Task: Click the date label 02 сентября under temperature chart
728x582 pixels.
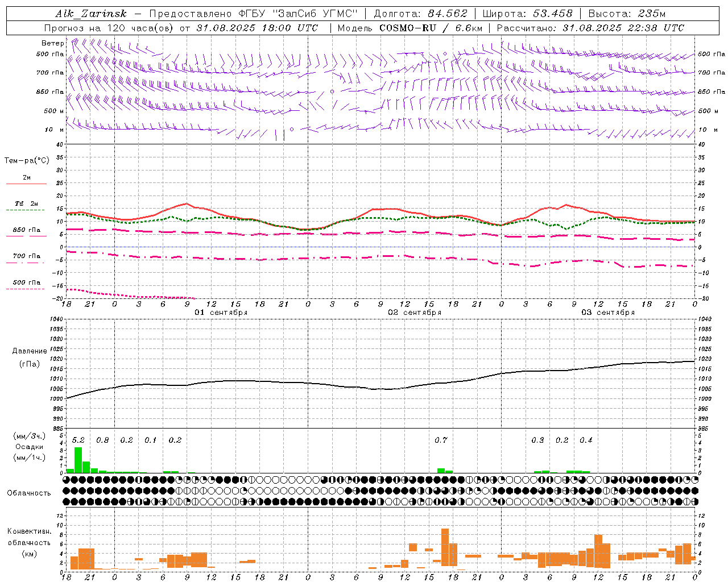Action: pyautogui.click(x=415, y=313)
